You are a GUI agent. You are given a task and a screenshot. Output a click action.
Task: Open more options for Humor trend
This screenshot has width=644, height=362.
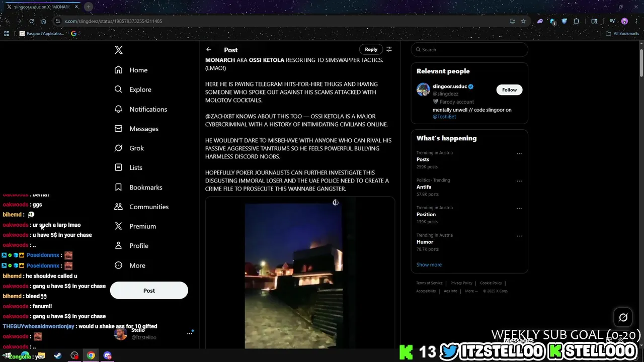click(x=519, y=236)
